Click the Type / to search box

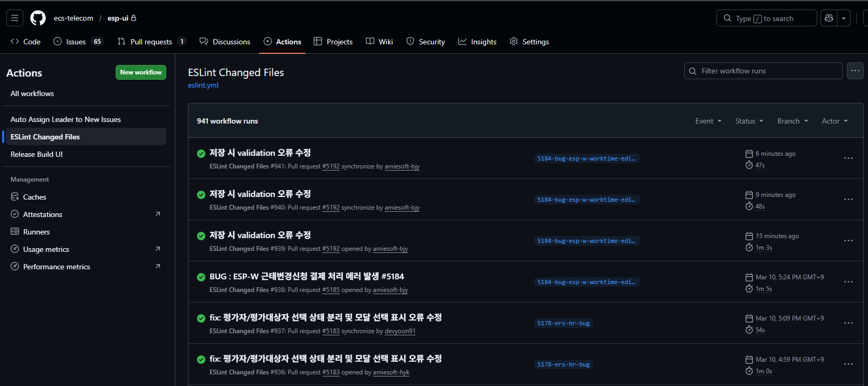point(767,18)
